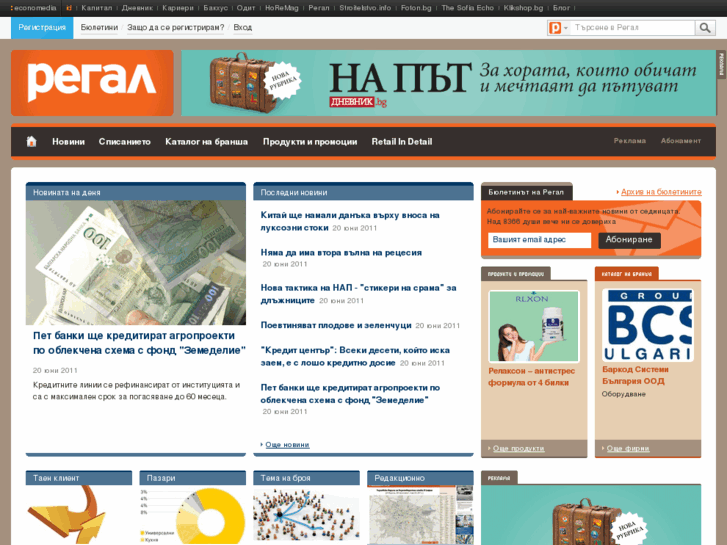The image size is (727, 545).
Task: Click the search magnifier button
Action: point(705,28)
